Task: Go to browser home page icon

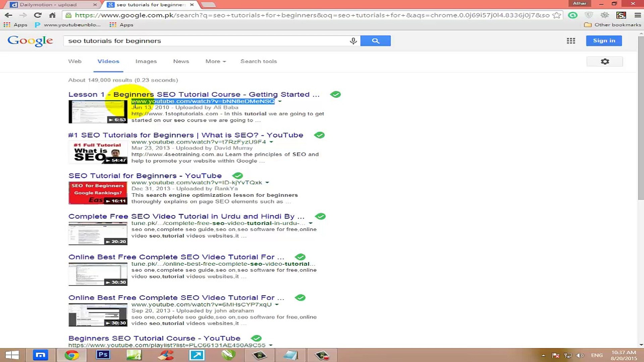Action: tap(52, 15)
